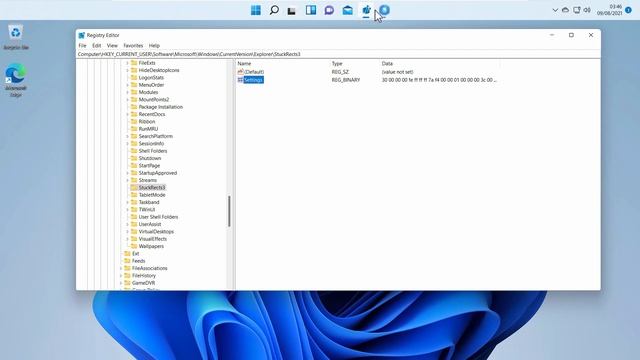Select the RunMRU folder icon

[x=134, y=129]
